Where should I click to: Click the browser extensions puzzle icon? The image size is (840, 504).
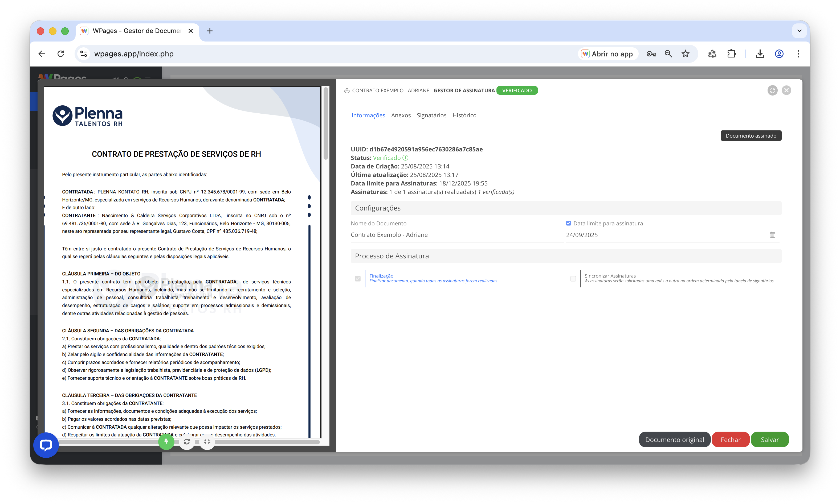(731, 54)
